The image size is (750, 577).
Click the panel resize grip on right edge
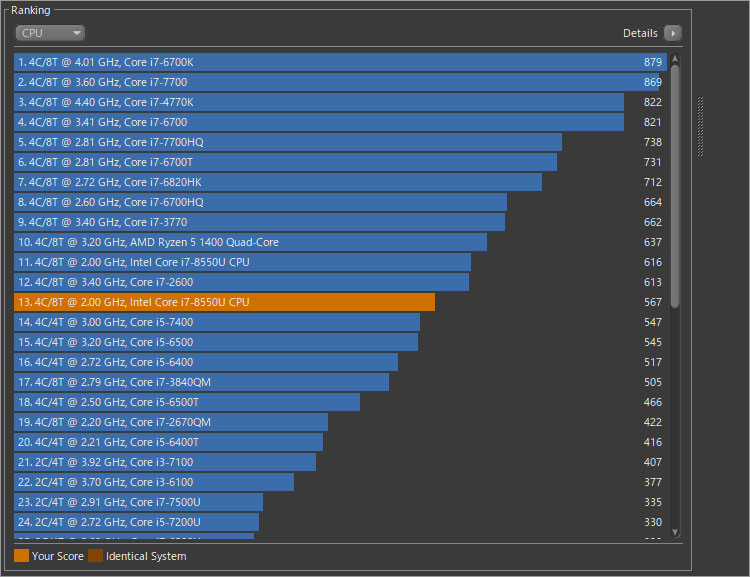tap(701, 127)
